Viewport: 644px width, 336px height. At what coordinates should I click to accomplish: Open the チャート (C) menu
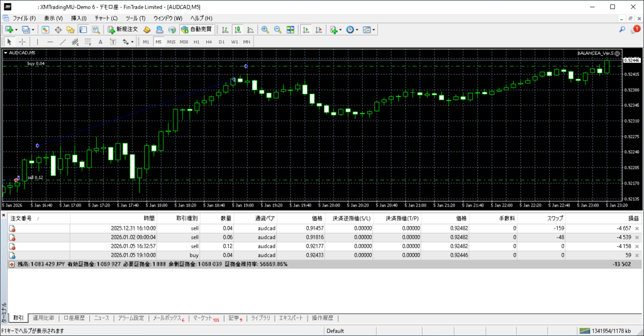pos(106,18)
